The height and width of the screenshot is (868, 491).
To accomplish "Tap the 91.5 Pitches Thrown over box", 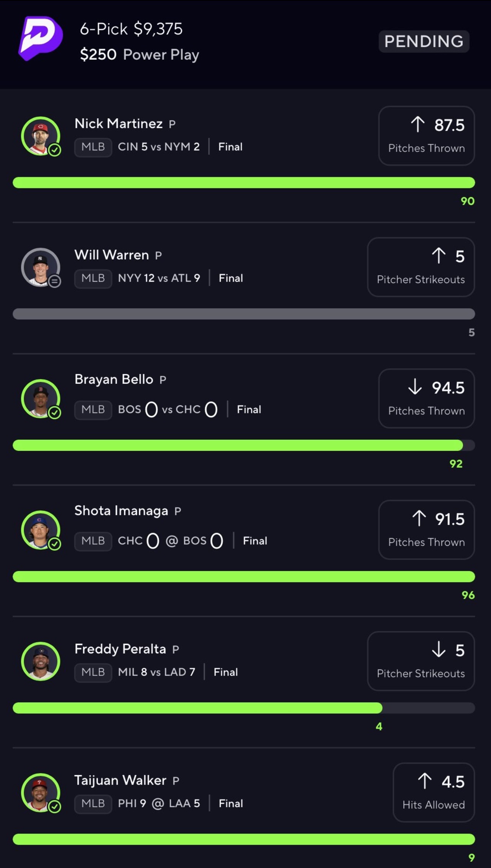I will click(x=426, y=530).
